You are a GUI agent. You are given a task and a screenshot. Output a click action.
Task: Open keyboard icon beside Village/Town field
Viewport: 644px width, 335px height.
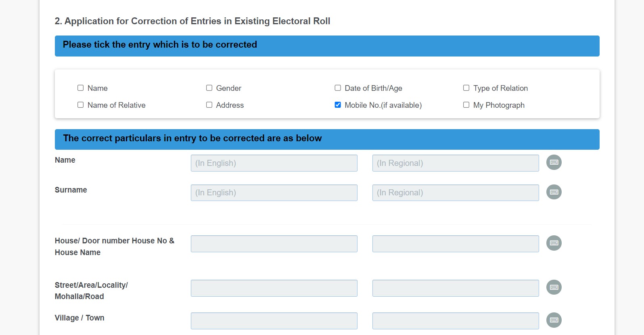tap(554, 320)
